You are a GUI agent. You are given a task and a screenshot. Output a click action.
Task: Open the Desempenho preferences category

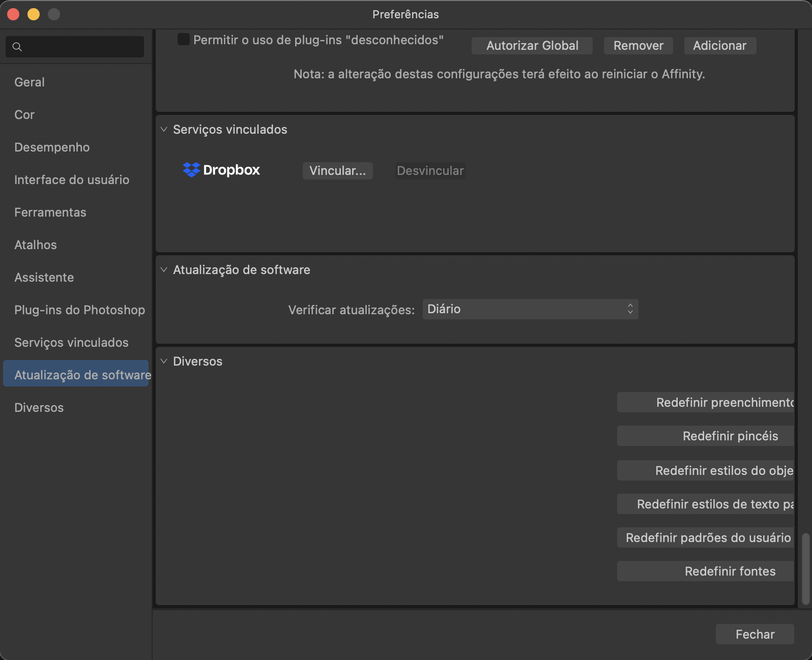pos(52,147)
